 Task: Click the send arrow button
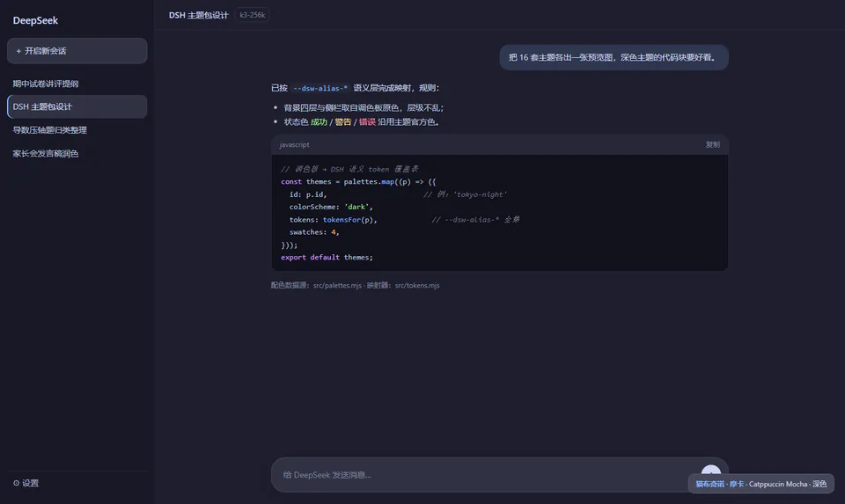tap(711, 471)
